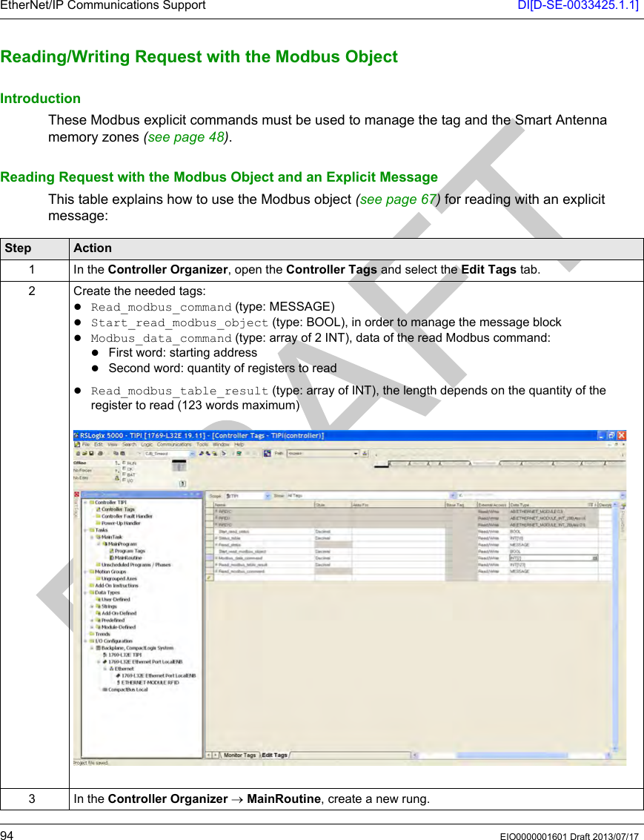The height and width of the screenshot is (840, 644).
Task: Collapse the Motion Groups node
Action: [86, 572]
